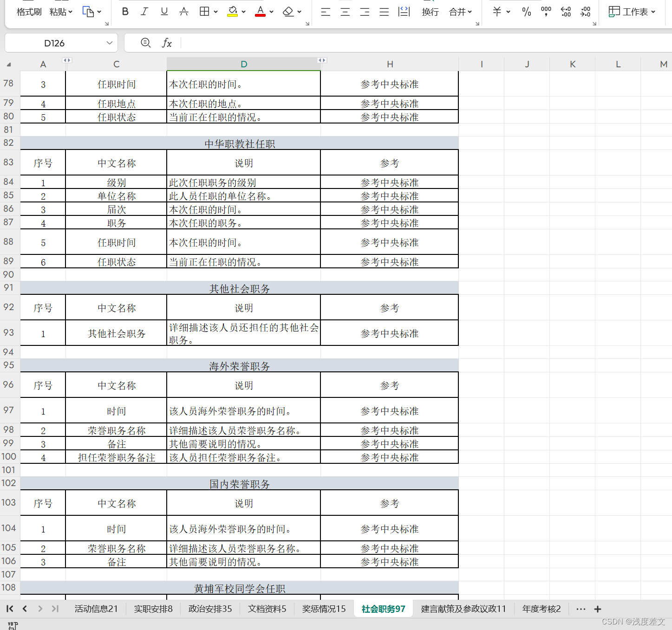Expand hidden columns between D and H
Screen dimensions: 672x630
pos(322,60)
